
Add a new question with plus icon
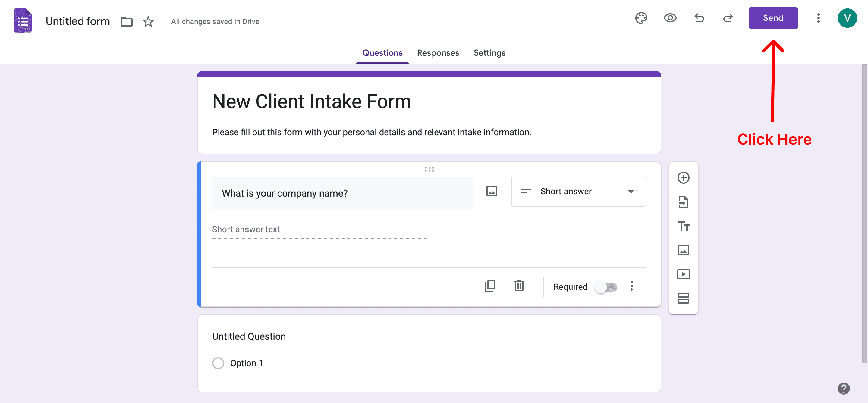tap(683, 178)
